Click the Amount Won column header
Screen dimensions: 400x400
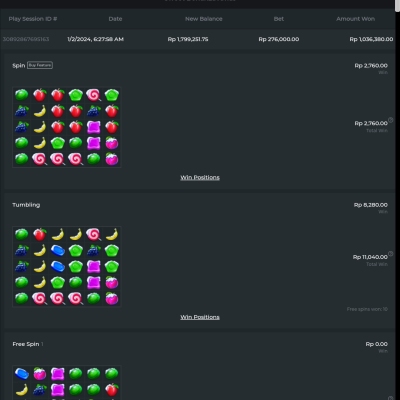coord(355,19)
